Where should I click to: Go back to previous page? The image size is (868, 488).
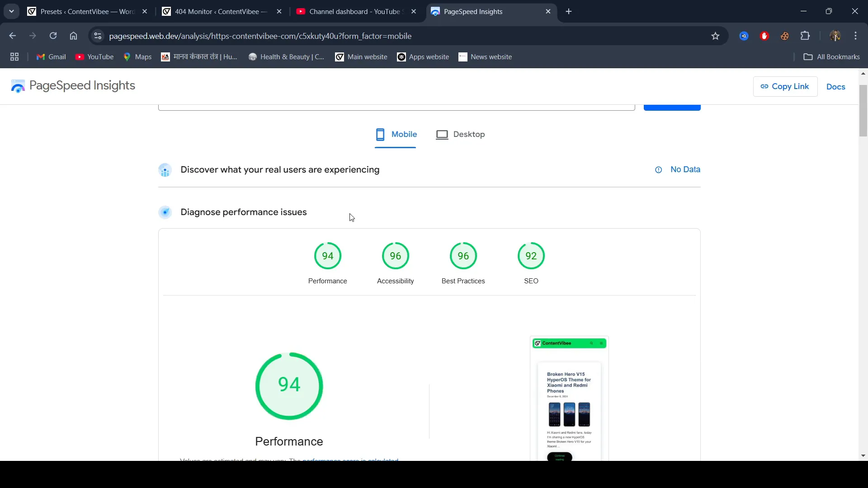pos(13,36)
